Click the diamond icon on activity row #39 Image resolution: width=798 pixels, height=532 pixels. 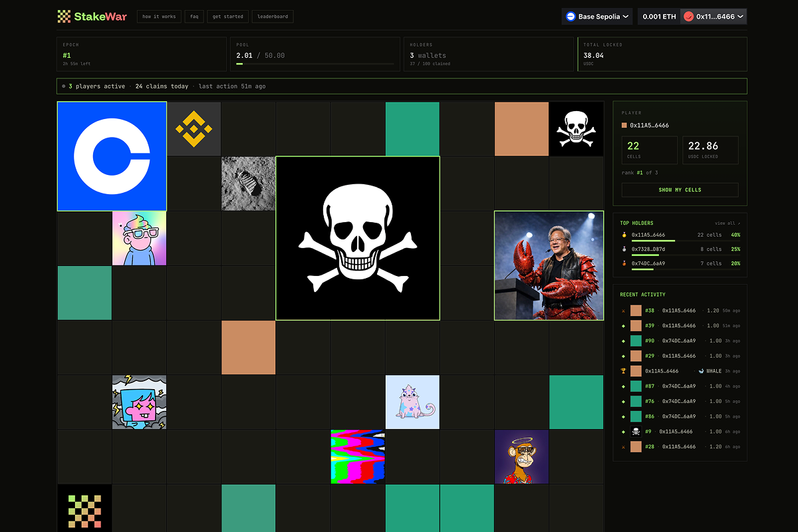623,326
